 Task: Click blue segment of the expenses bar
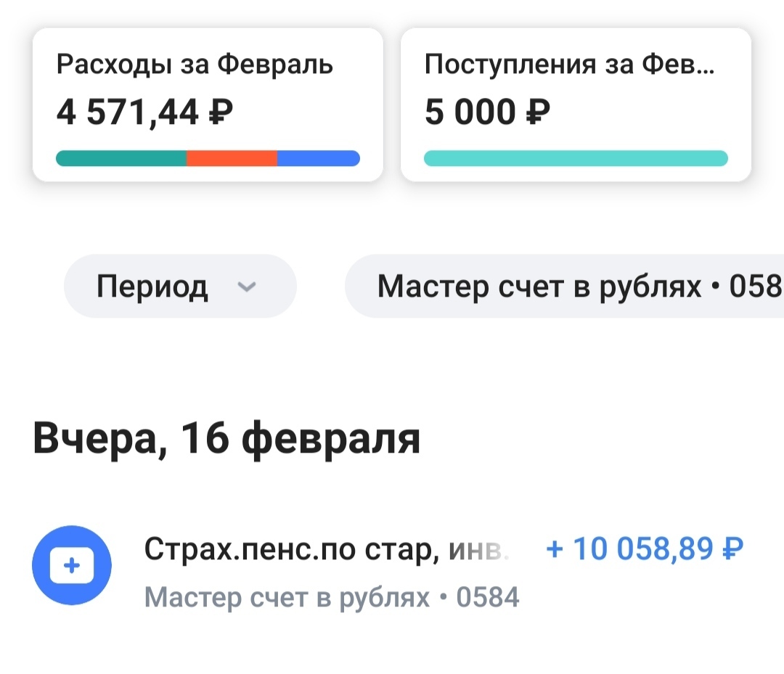pos(318,158)
